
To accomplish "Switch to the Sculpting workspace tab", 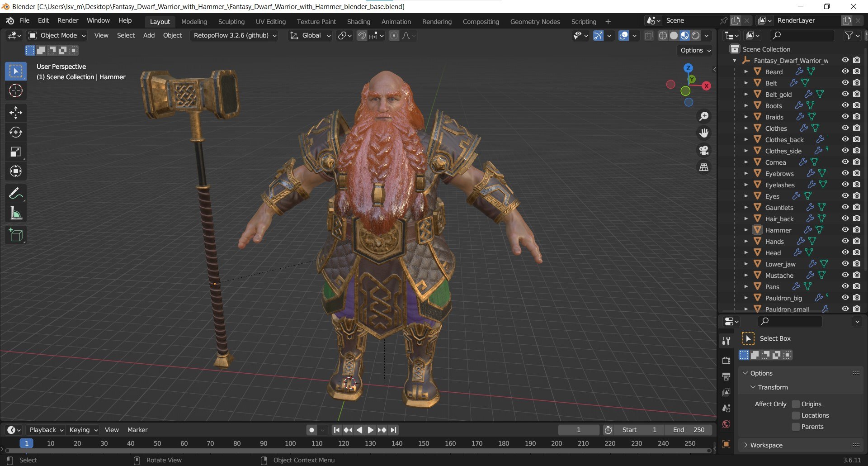I will point(231,22).
